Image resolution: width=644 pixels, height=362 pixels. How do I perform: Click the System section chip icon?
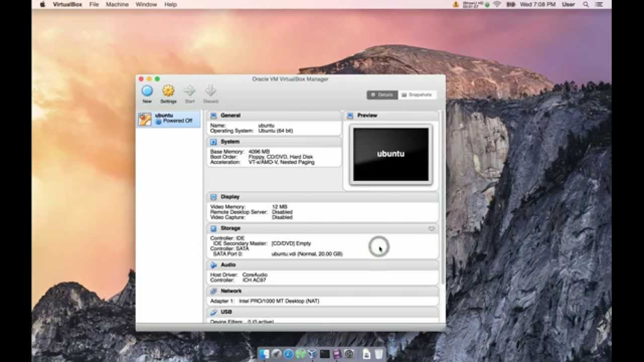click(213, 142)
